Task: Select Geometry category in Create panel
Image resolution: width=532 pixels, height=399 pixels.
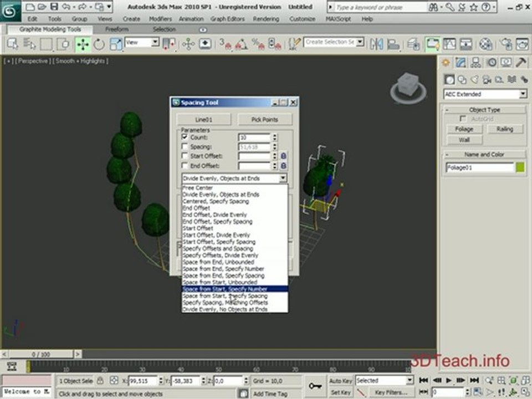Action: (449, 80)
